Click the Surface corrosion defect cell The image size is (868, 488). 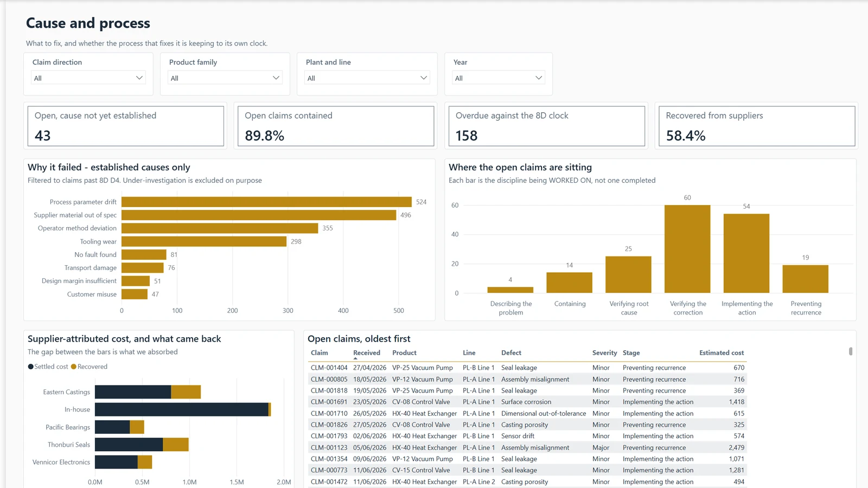(526, 402)
